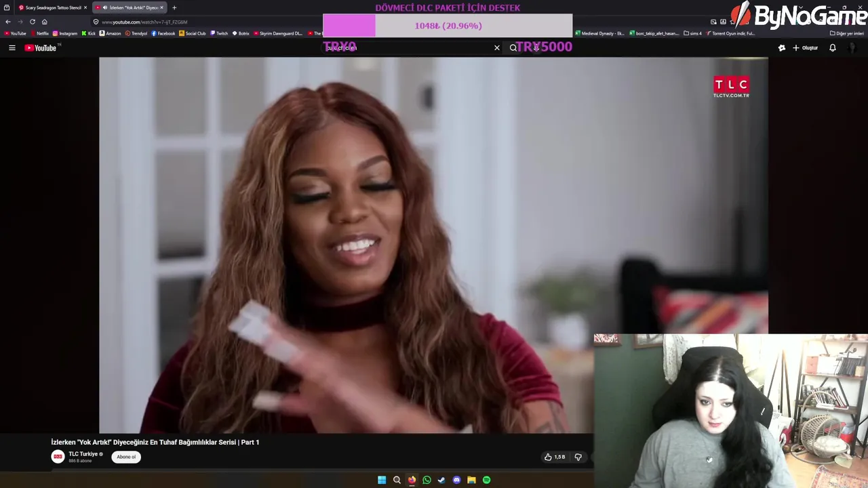Open the TLC Turkiye channel name link

tap(84, 454)
